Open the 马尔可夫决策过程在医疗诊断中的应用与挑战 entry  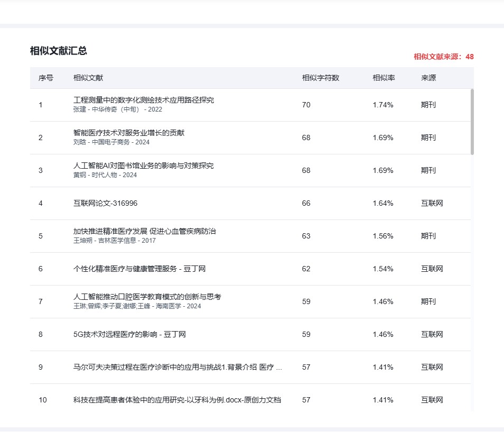177,367
